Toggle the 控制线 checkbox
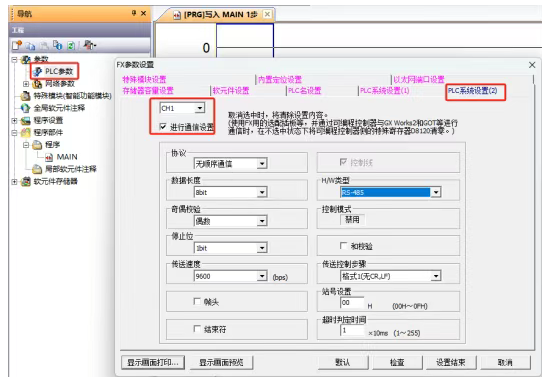The image size is (549, 383). [343, 162]
